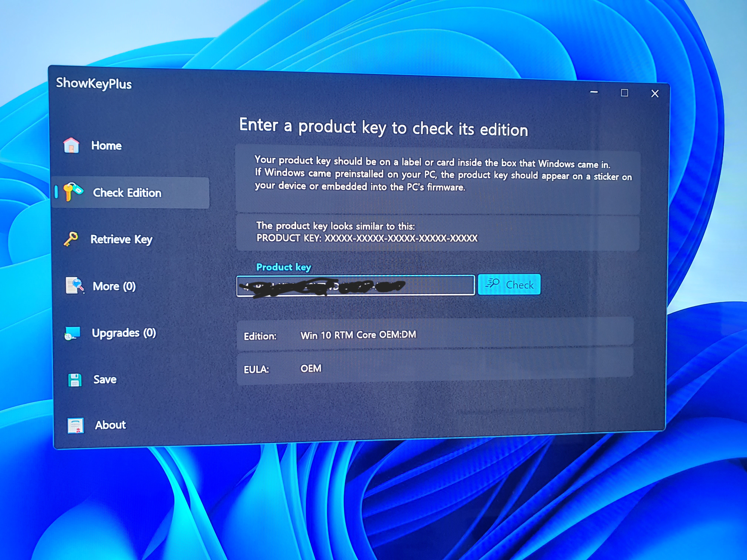Click the 'EULA:' label
Screen dimensions: 747x560
pyautogui.click(x=256, y=369)
